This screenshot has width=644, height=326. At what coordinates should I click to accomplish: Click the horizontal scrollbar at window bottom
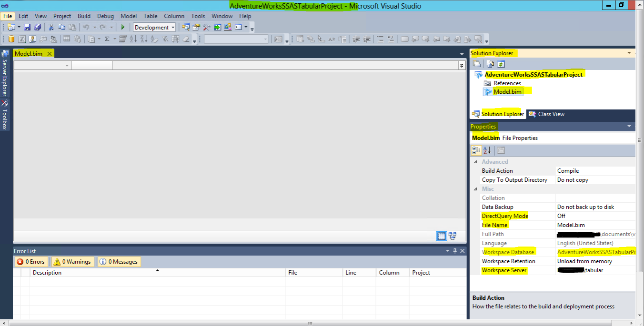click(x=310, y=323)
